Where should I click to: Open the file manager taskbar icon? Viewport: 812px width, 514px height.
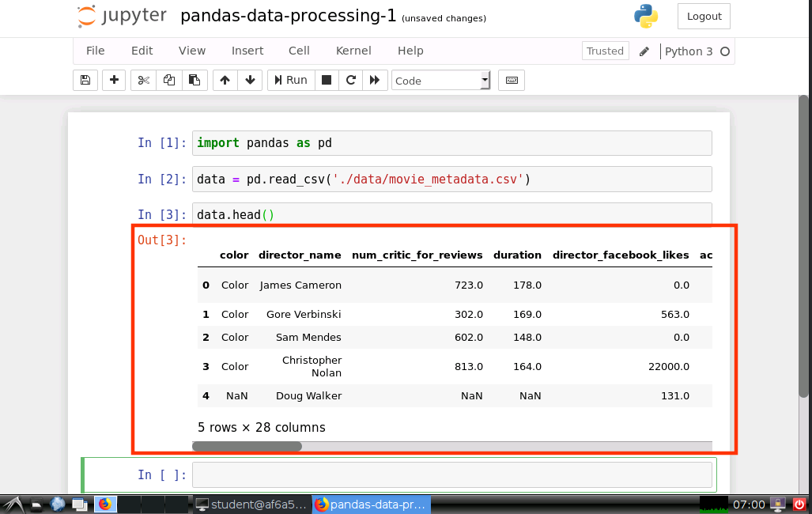[36, 505]
